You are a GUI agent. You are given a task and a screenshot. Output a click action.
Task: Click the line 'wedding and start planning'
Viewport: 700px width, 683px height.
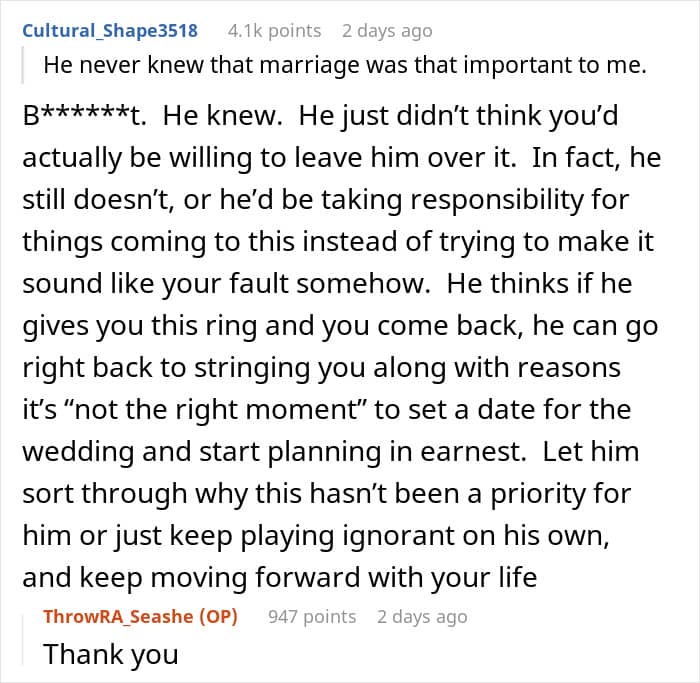click(331, 451)
